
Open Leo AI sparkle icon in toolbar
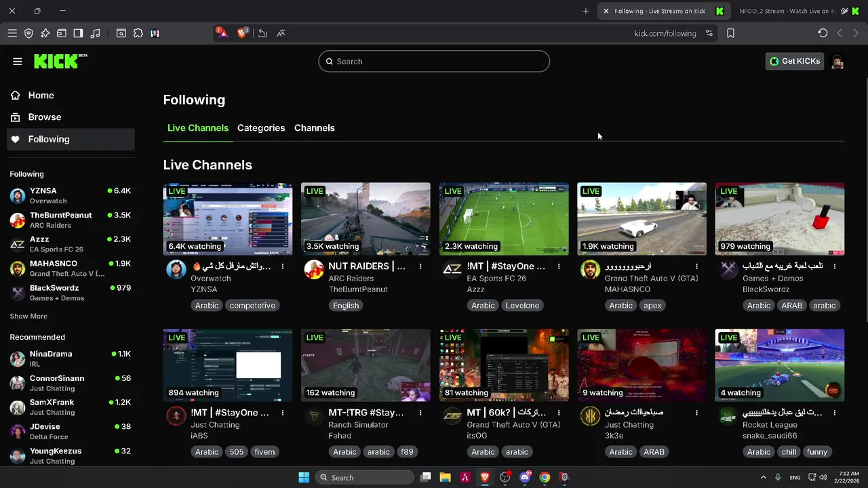coord(45,33)
